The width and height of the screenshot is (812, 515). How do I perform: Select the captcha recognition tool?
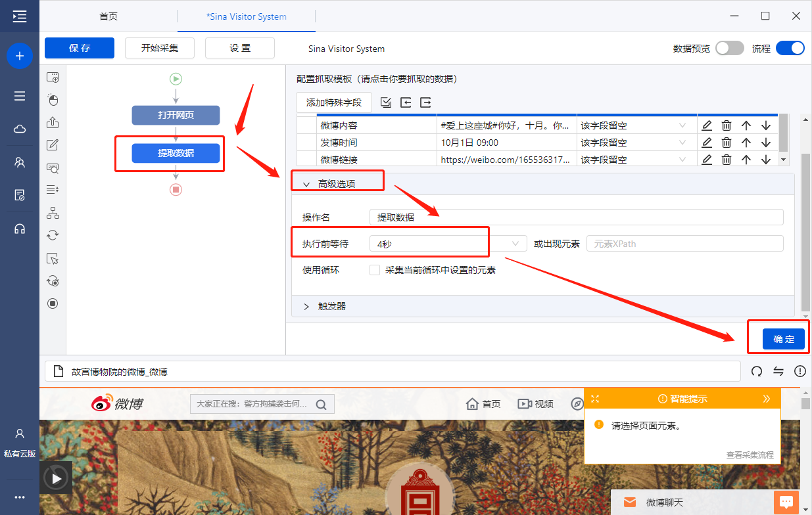coord(53,168)
